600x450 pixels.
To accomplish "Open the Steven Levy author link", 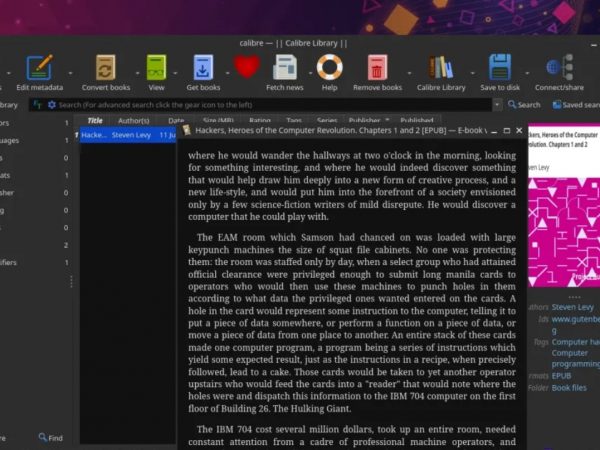I will point(572,307).
